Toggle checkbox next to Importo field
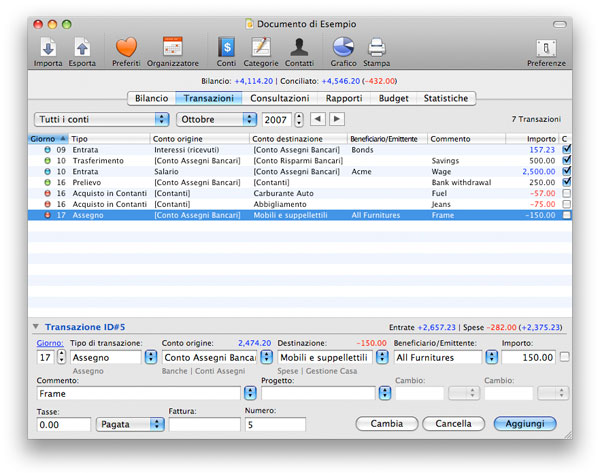 (x=565, y=357)
